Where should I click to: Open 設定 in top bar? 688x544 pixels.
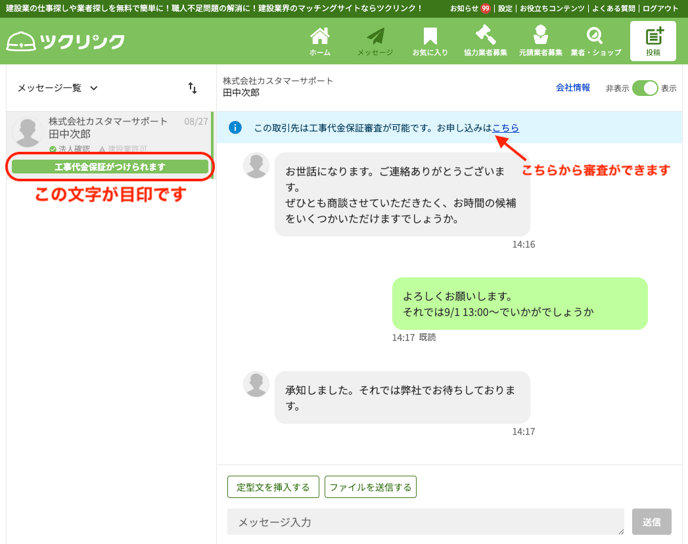(x=505, y=8)
